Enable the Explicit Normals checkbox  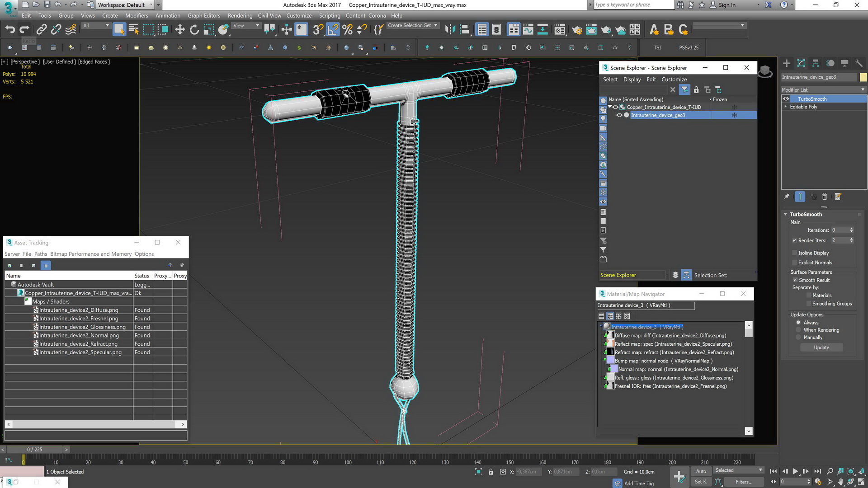pyautogui.click(x=795, y=263)
